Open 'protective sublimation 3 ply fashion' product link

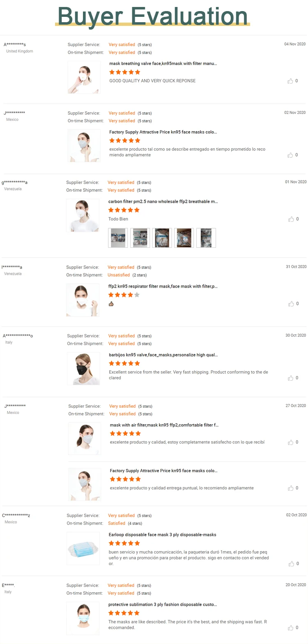(163, 605)
